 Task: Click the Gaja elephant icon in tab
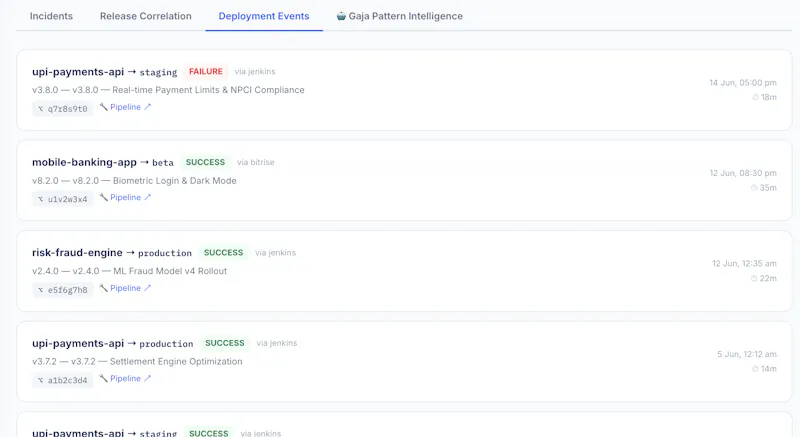click(x=341, y=16)
